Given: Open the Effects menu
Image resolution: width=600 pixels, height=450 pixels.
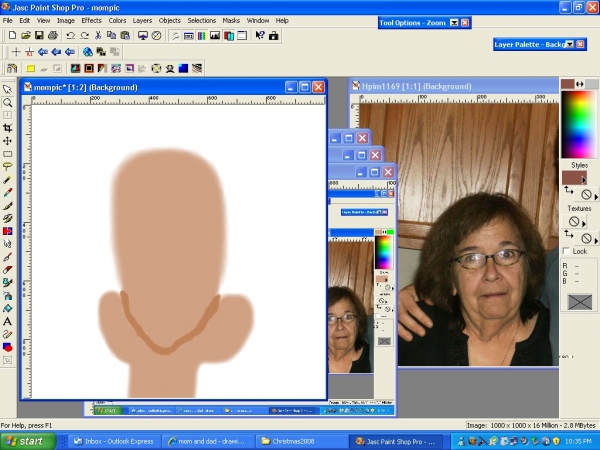Looking at the screenshot, I should click(91, 21).
